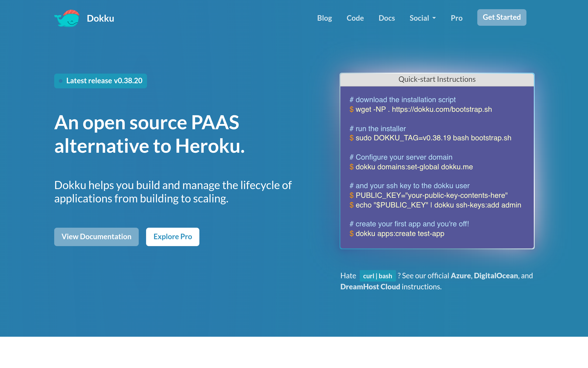Click the '# create your first app' comment
The image size is (588, 368).
coord(409,224)
